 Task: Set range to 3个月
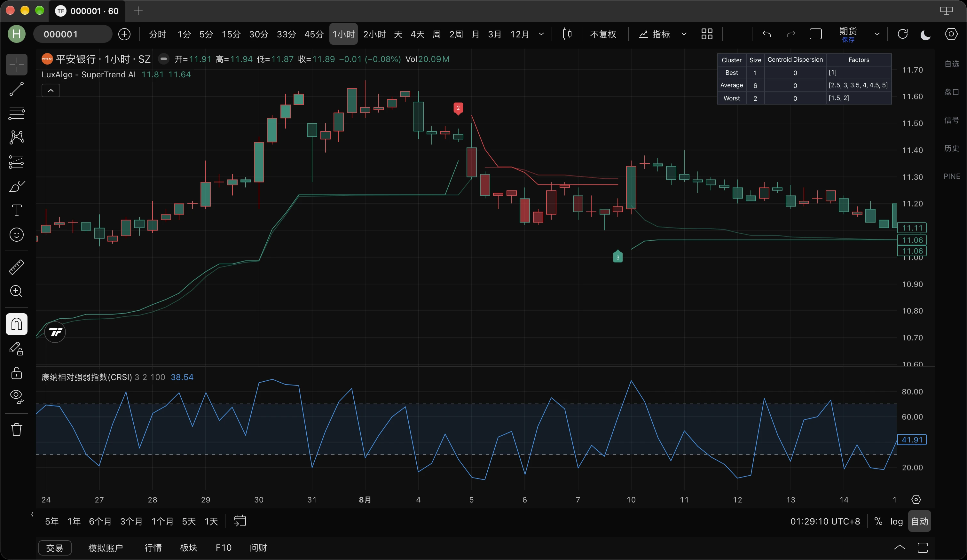point(131,521)
